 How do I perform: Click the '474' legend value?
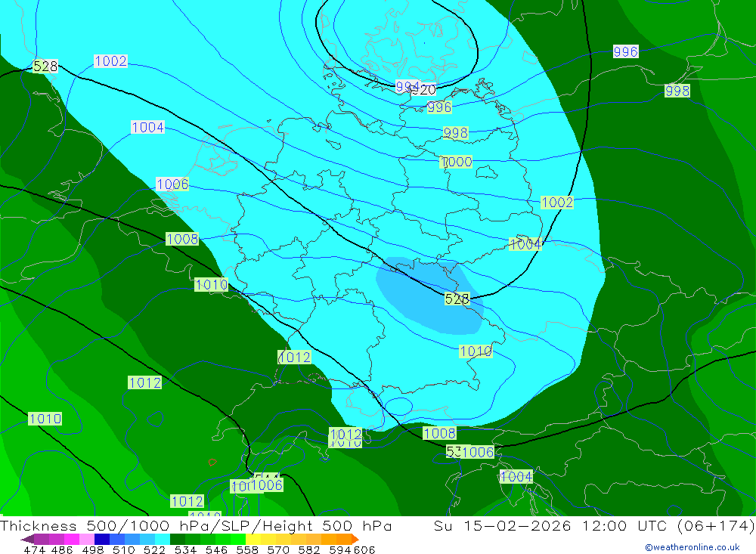click(x=34, y=549)
